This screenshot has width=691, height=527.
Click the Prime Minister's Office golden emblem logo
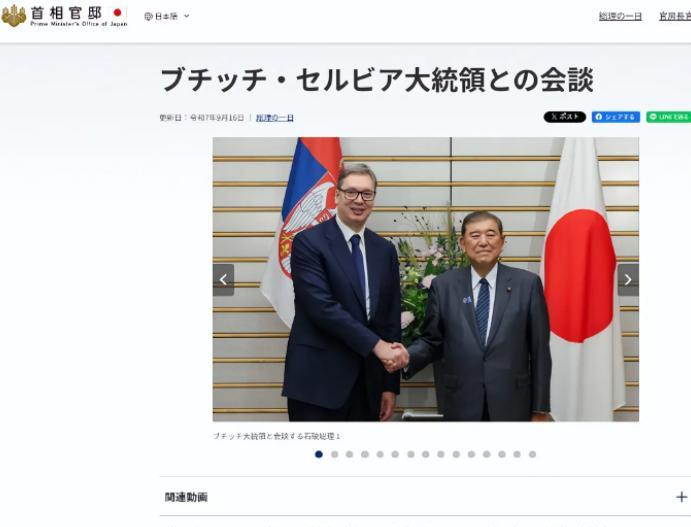point(14,15)
